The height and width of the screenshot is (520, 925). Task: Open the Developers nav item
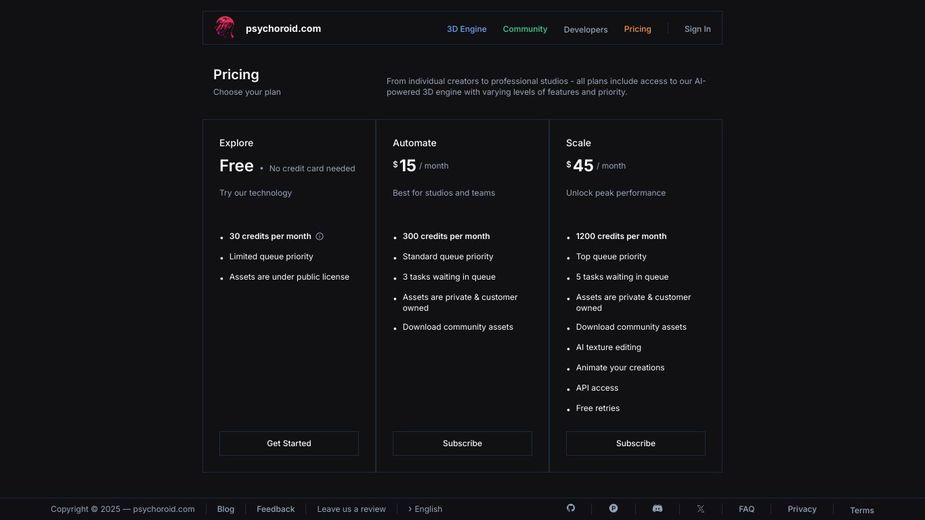pos(585,30)
